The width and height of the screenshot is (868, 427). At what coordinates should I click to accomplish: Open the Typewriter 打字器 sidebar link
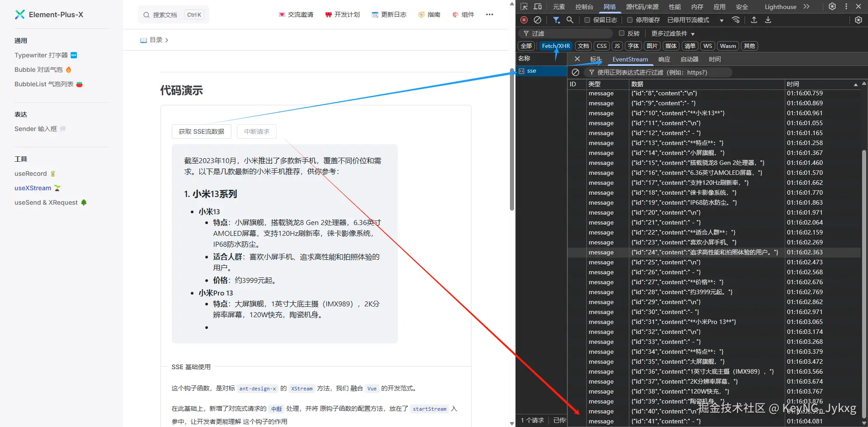(46, 55)
